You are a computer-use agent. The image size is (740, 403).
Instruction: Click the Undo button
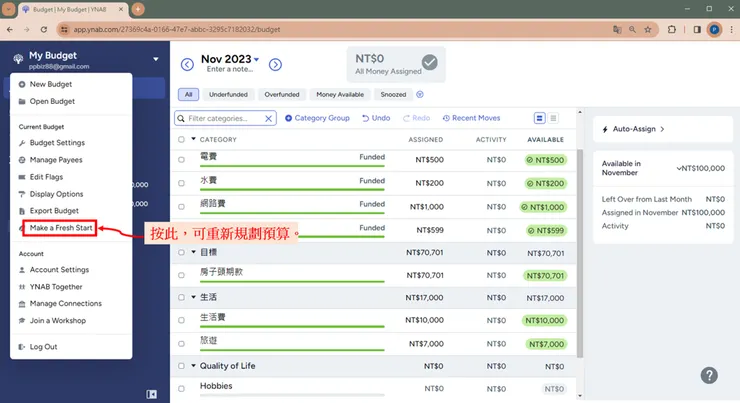tap(376, 118)
